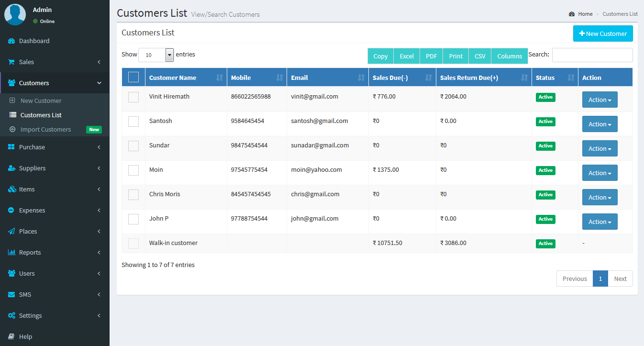Screen dimensions: 644x346
Task: Go to Previous pagination page
Action: click(x=575, y=279)
